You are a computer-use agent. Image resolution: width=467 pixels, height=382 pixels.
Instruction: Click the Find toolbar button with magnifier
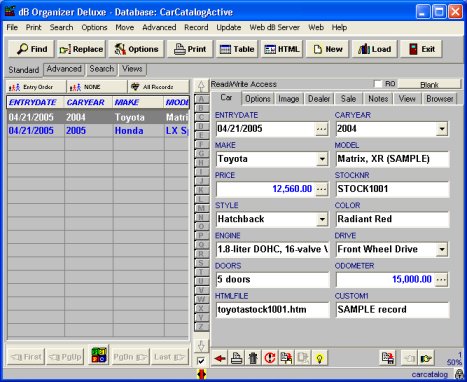(32, 49)
